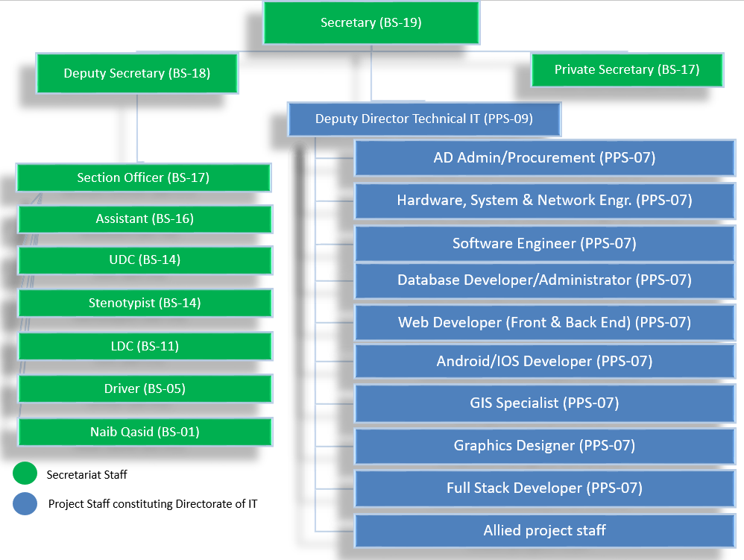
Task: Select the Allied project staff box
Action: [x=544, y=531]
